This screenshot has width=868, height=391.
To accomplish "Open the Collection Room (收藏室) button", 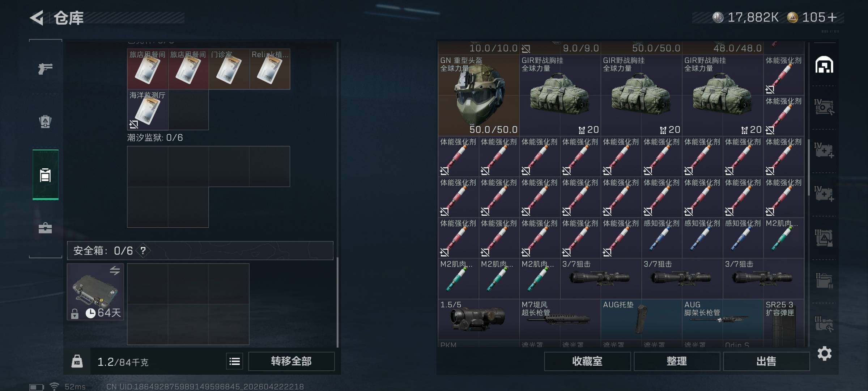I will [587, 361].
